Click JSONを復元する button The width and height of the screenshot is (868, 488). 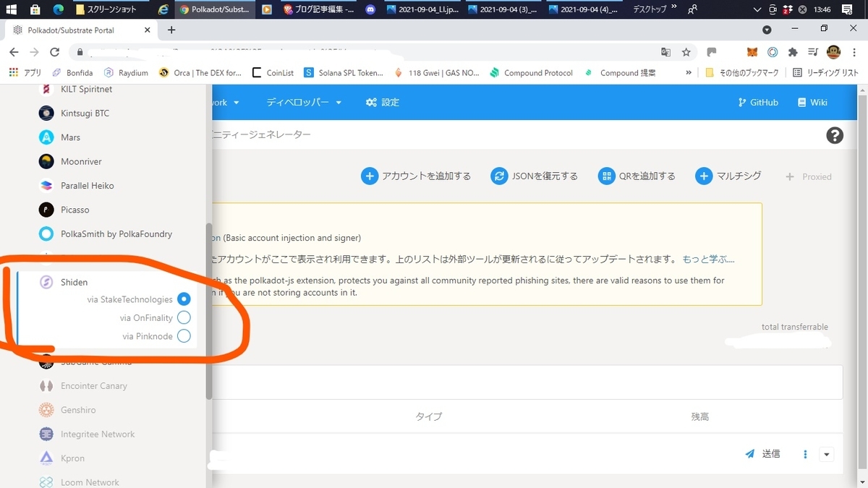534,176
